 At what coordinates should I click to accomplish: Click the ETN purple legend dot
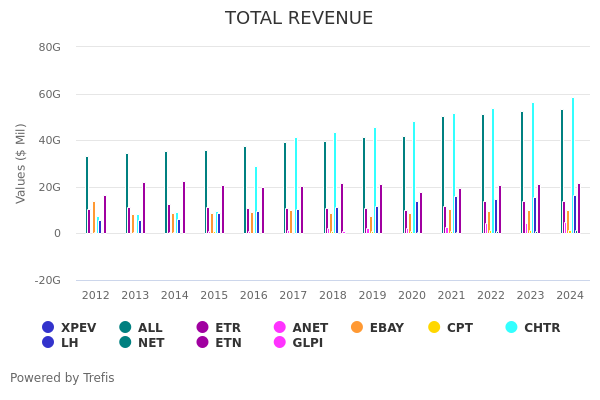203,342
